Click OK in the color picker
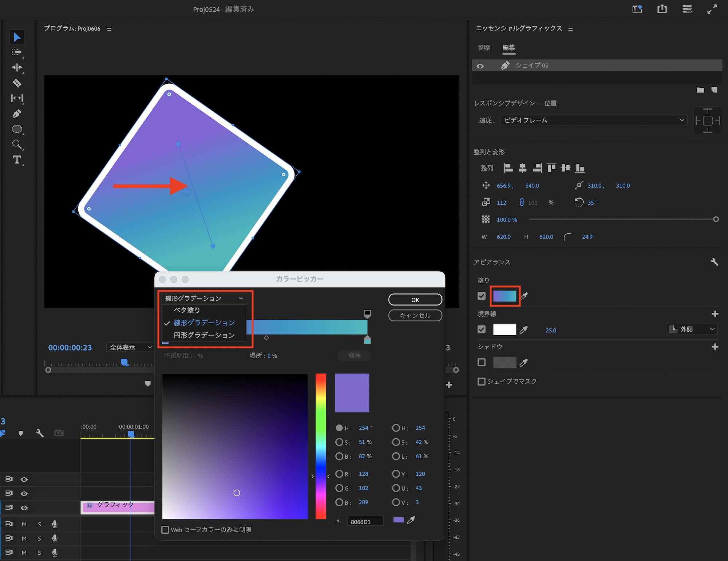This screenshot has width=728, height=561. pyautogui.click(x=415, y=300)
